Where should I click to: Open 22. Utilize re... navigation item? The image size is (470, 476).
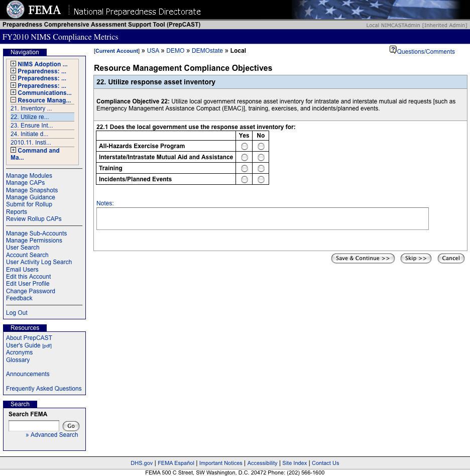coord(30,117)
